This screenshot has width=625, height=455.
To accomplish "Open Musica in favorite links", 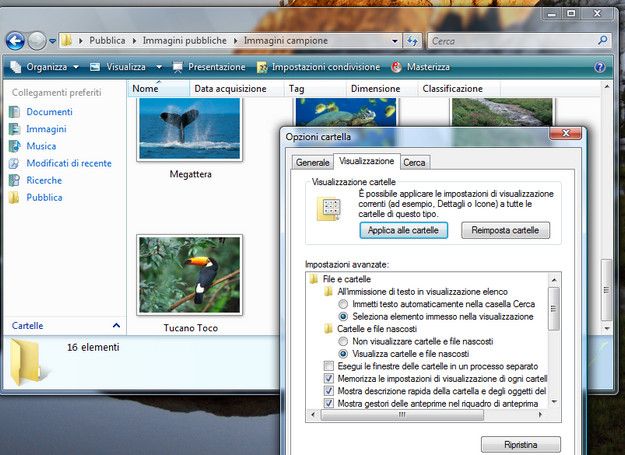I will click(x=41, y=146).
